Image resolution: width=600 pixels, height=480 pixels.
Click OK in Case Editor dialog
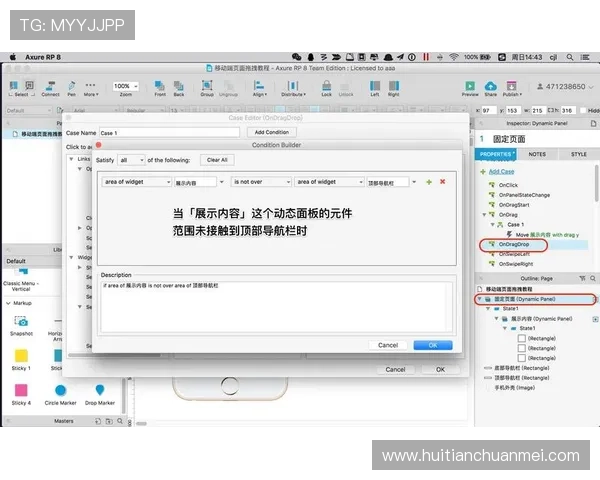click(x=440, y=369)
